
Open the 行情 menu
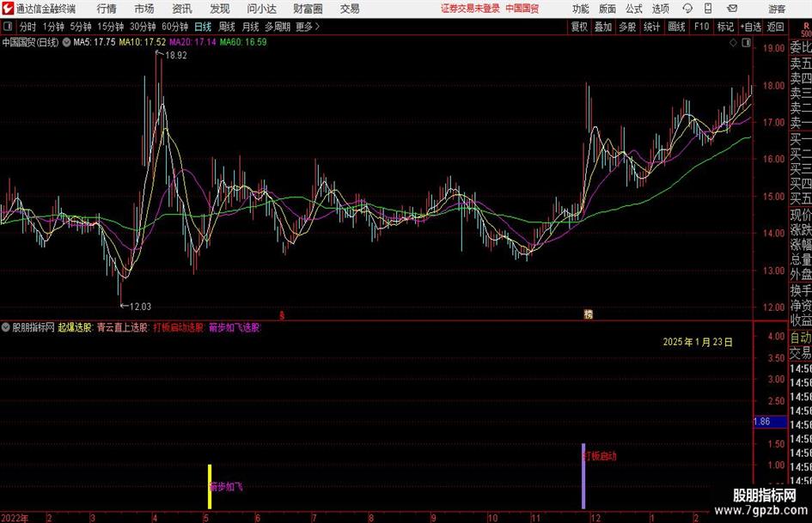coord(107,9)
